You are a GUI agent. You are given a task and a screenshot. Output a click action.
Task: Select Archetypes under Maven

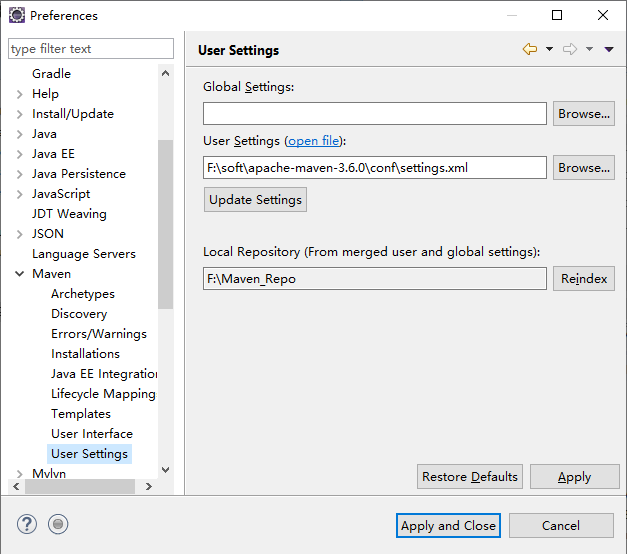[x=83, y=294]
